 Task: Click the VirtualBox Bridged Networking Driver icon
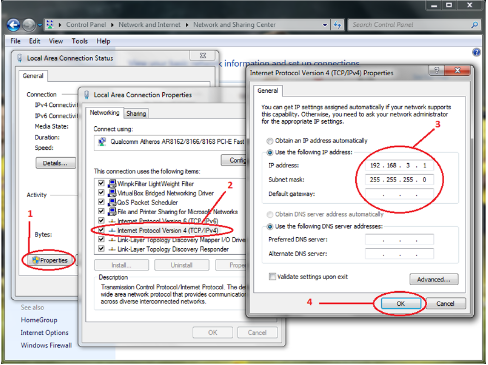tap(112, 193)
